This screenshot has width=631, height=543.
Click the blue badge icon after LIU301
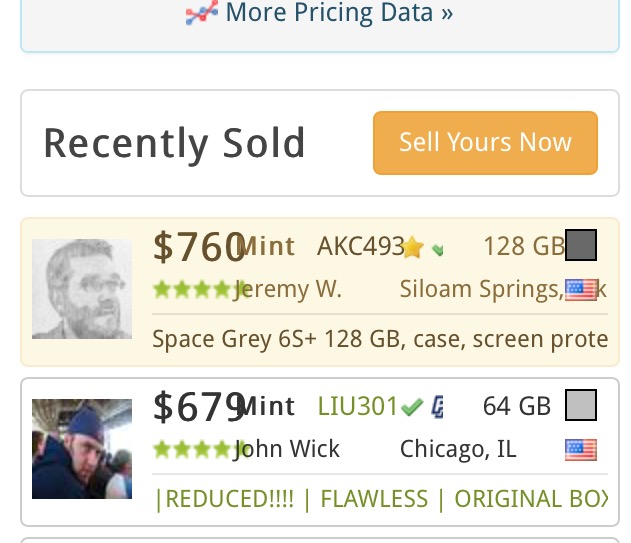coord(437,407)
